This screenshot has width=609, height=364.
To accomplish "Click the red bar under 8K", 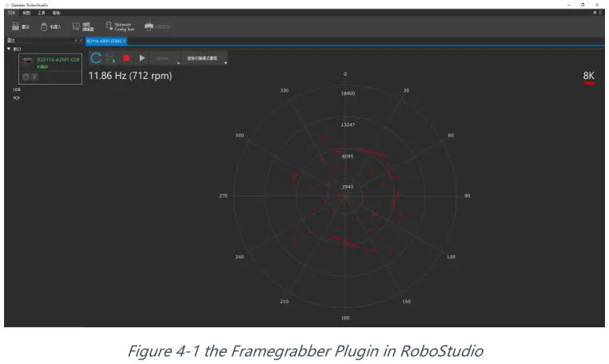I will pos(589,83).
